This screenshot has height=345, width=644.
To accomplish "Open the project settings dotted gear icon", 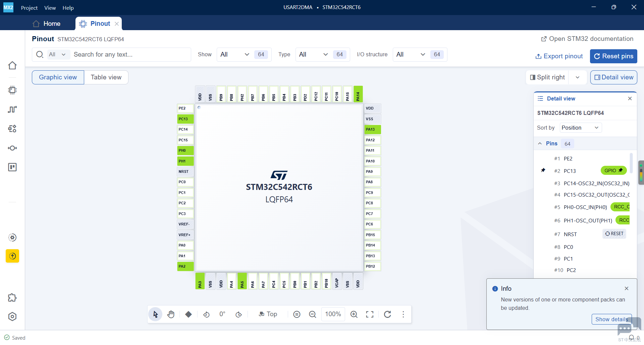I will [12, 237].
